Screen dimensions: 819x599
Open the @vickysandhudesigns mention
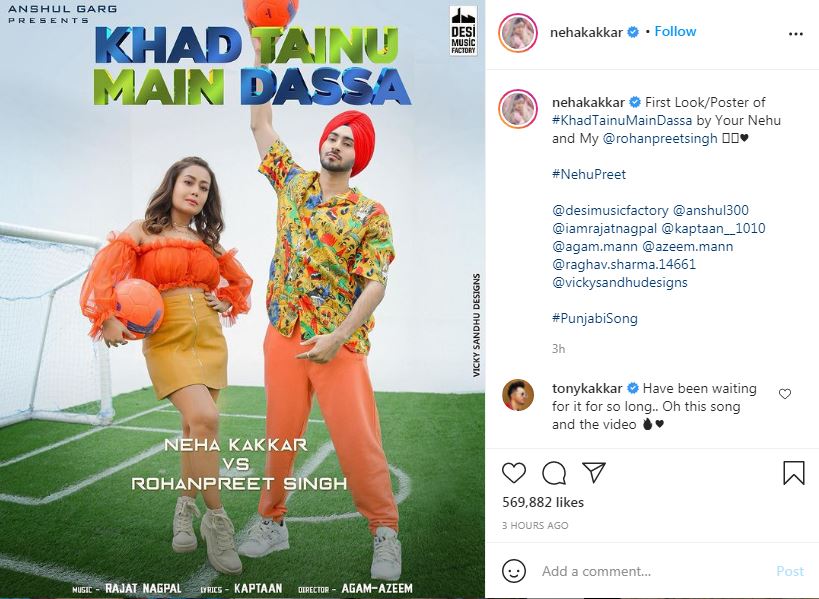(x=619, y=282)
